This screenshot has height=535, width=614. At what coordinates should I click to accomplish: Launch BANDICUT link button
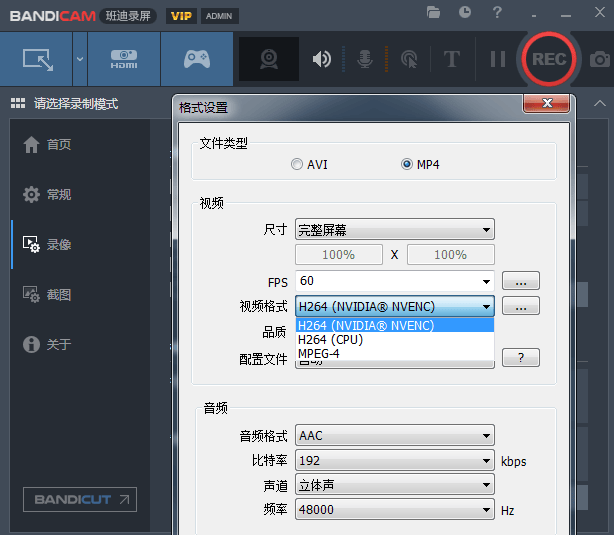point(80,499)
